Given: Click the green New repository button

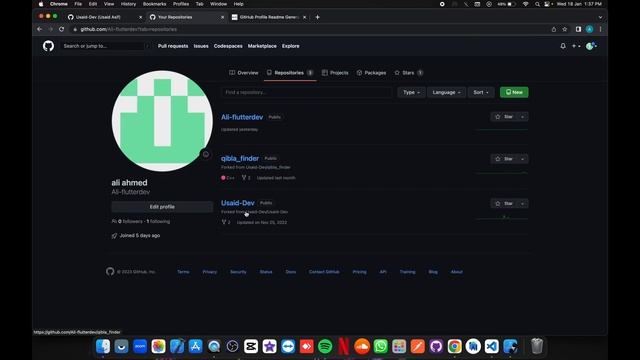Looking at the screenshot, I should point(514,92).
